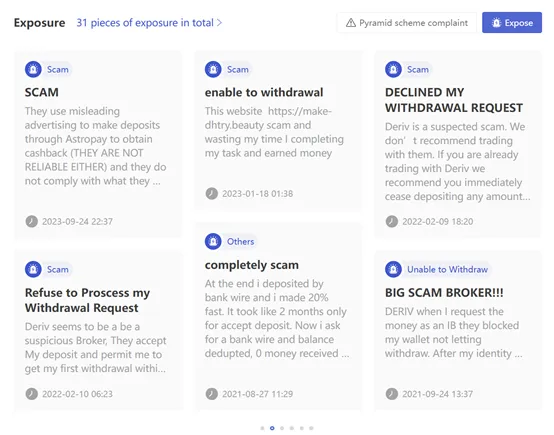Click the alarm icon beside Unable to Withdraw tag
Screen dimensions: 554x435
(x=393, y=269)
